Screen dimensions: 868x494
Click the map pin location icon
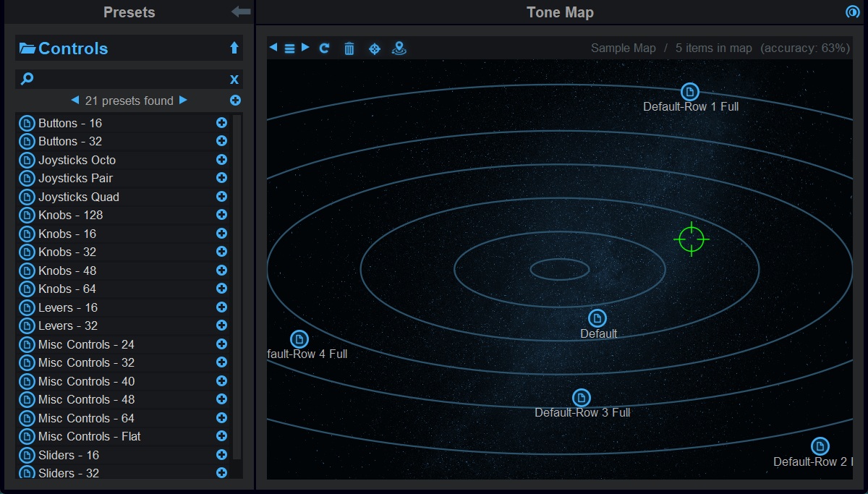click(399, 48)
